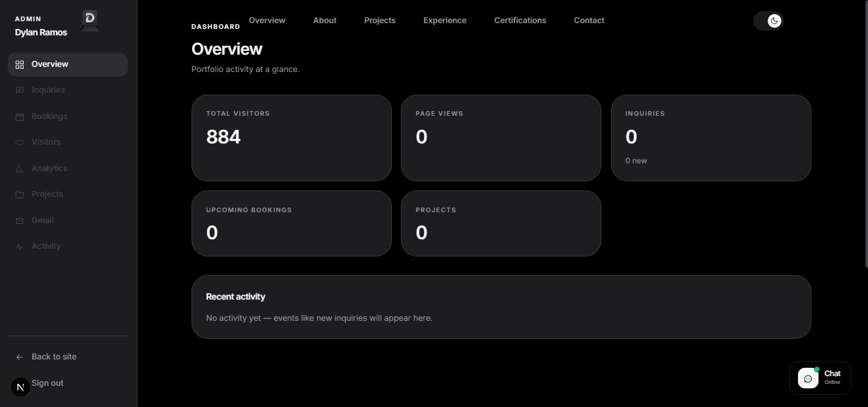Click the Recent activity heading
The width and height of the screenshot is (868, 407).
coord(236,296)
